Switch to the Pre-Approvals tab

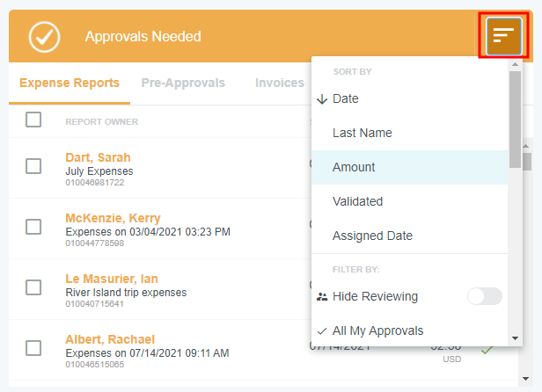point(183,83)
